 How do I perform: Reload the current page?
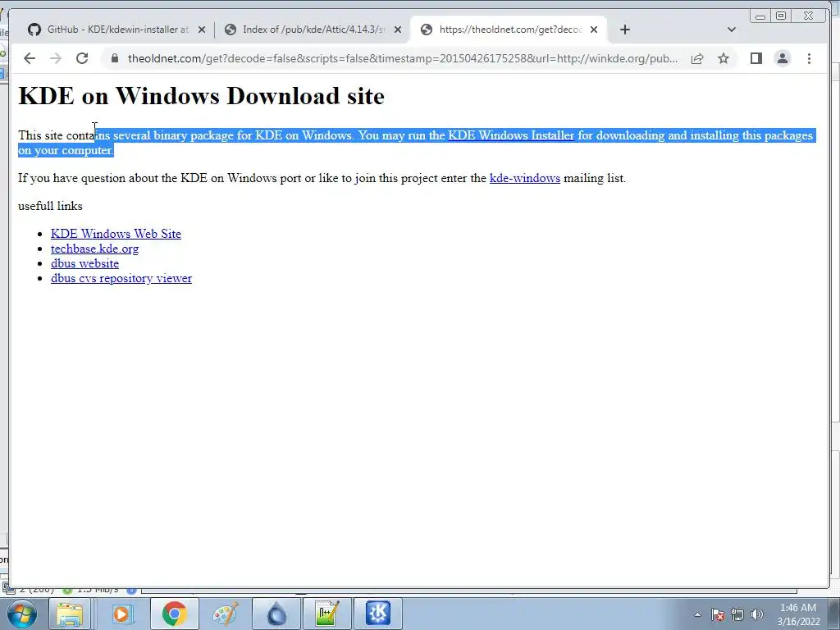82,58
